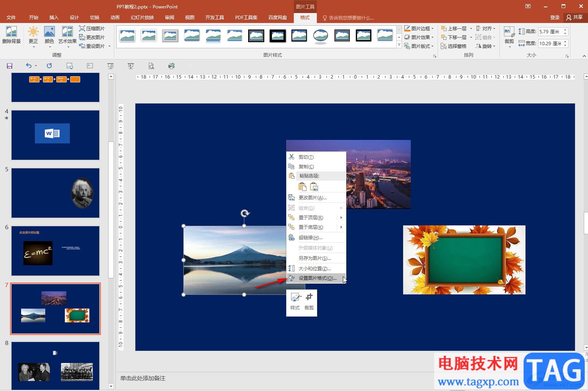Open Picture Layout (图片版式) dropdown
The image size is (588, 391).
(x=419, y=46)
